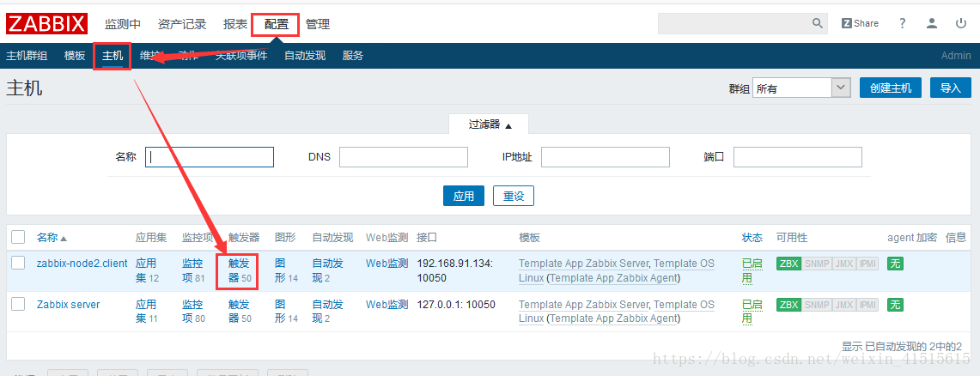Viewport: 980px width, 376px height.
Task: Go to 主机群组 submenu
Action: click(27, 56)
